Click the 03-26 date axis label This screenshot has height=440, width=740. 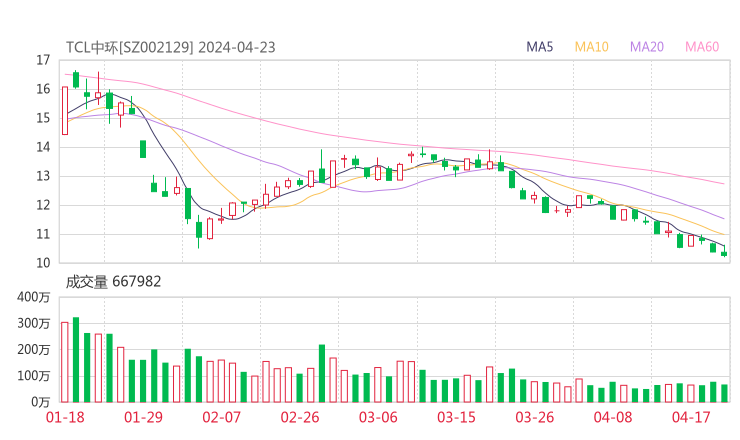pos(535,417)
